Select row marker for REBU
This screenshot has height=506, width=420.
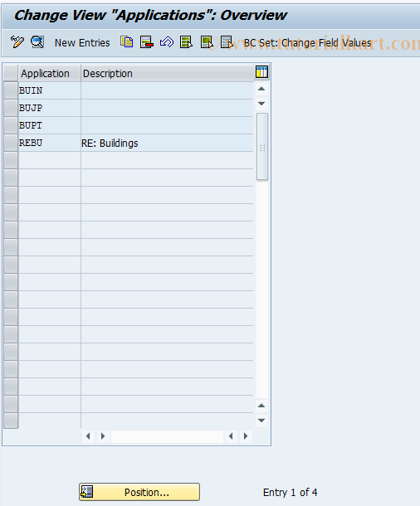[11, 143]
